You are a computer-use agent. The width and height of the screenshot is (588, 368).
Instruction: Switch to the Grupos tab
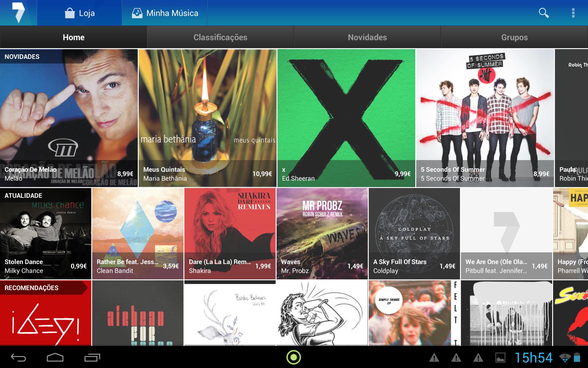[x=514, y=37]
